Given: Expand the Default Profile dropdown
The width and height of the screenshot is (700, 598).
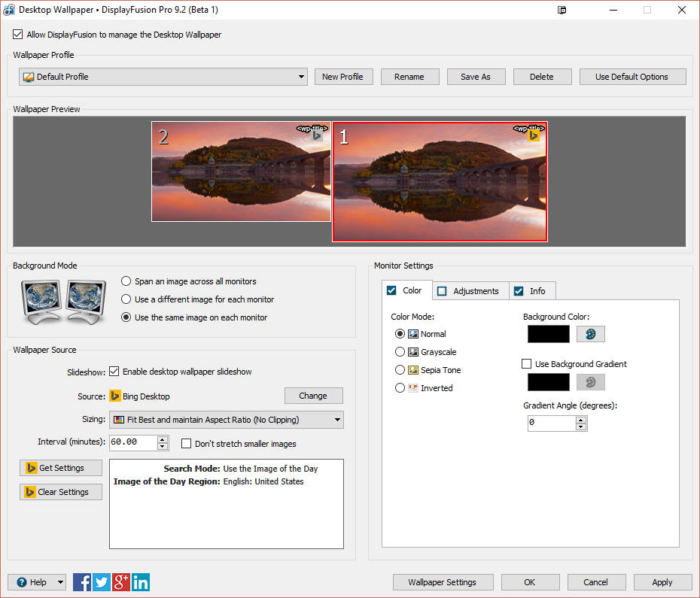Looking at the screenshot, I should click(x=301, y=77).
